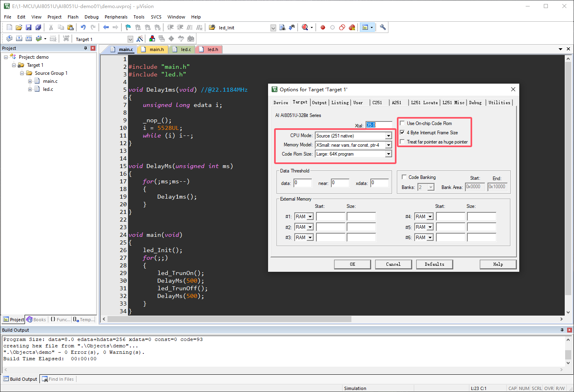This screenshot has height=392, width=574.
Task: Open External Memory #6 RAM dropdown
Action: [x=430, y=238]
